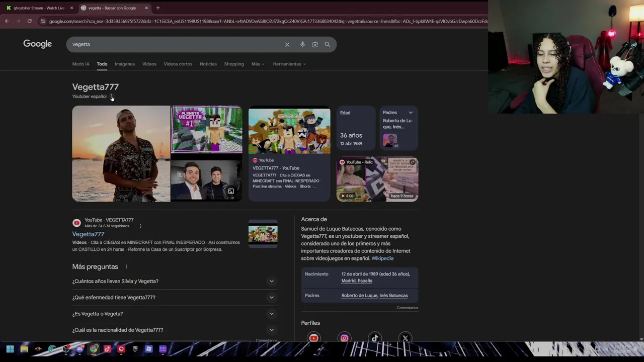Open search by image camera icon
Image resolution: width=644 pixels, height=362 pixels.
315,44
